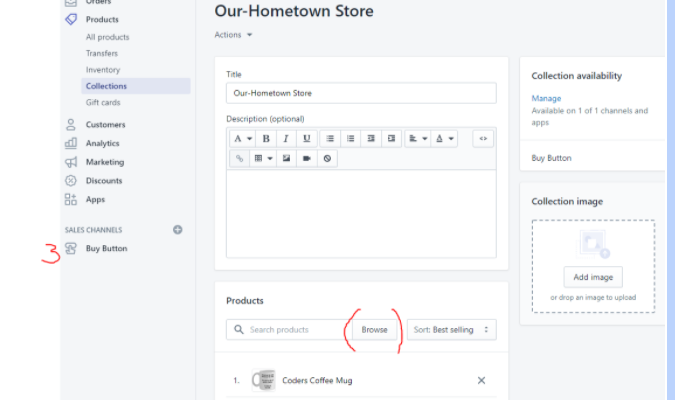Click the Marketing megaphone icon
700x400 pixels.
pyautogui.click(x=71, y=162)
